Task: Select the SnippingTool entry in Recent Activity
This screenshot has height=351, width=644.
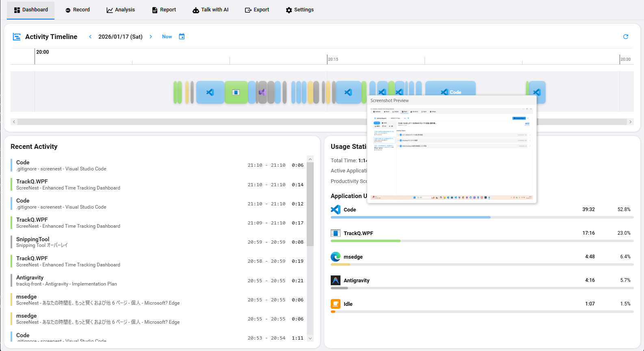Action: coord(122,242)
